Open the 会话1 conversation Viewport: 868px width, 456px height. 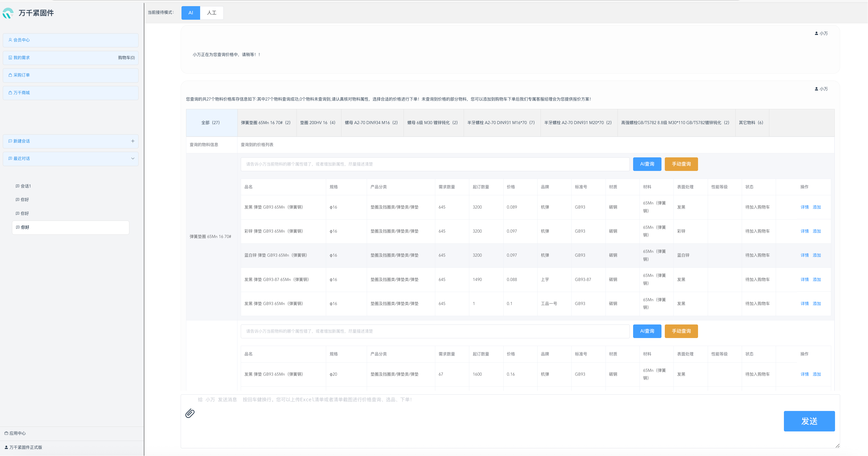pos(26,186)
